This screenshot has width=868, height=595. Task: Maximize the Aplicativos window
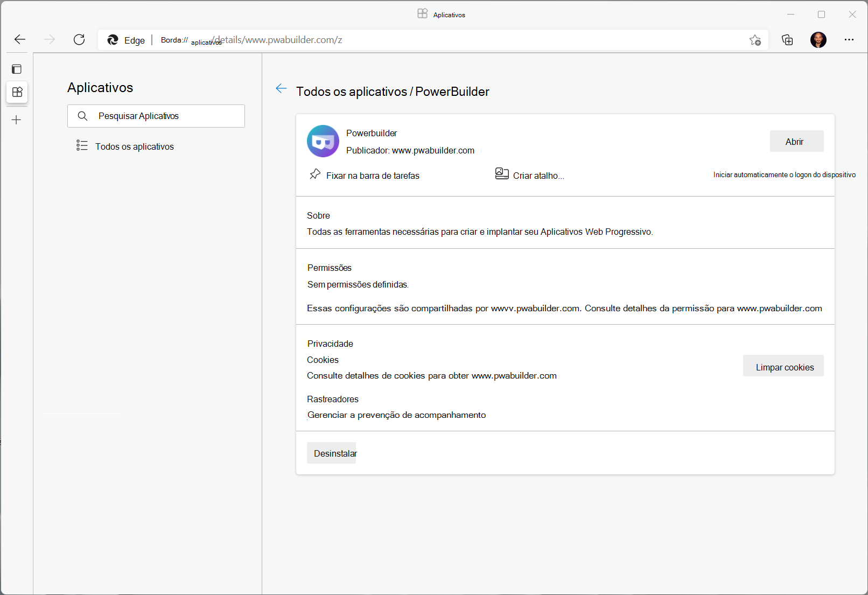tap(821, 15)
